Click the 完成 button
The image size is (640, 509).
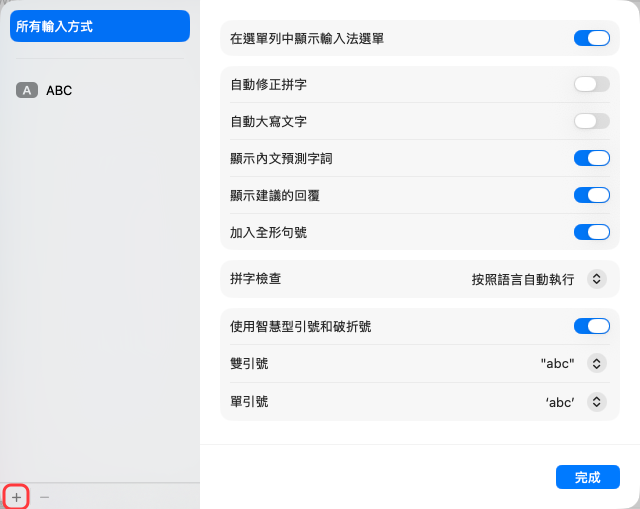pyautogui.click(x=588, y=477)
